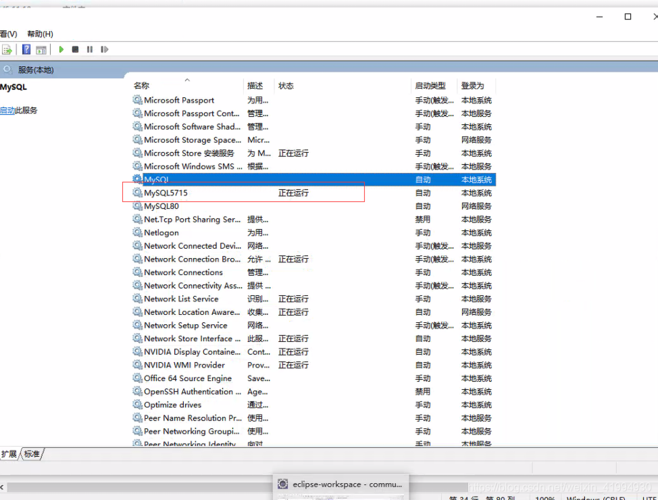Select NVIDIA Display Container service
This screenshot has height=500, width=658.
point(192,352)
